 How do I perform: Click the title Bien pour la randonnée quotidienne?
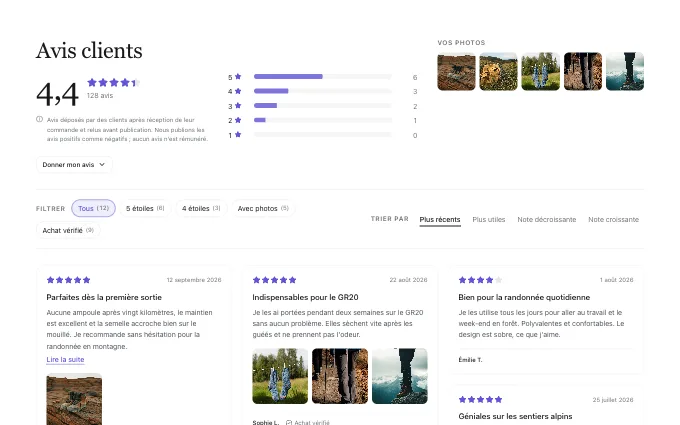click(524, 297)
